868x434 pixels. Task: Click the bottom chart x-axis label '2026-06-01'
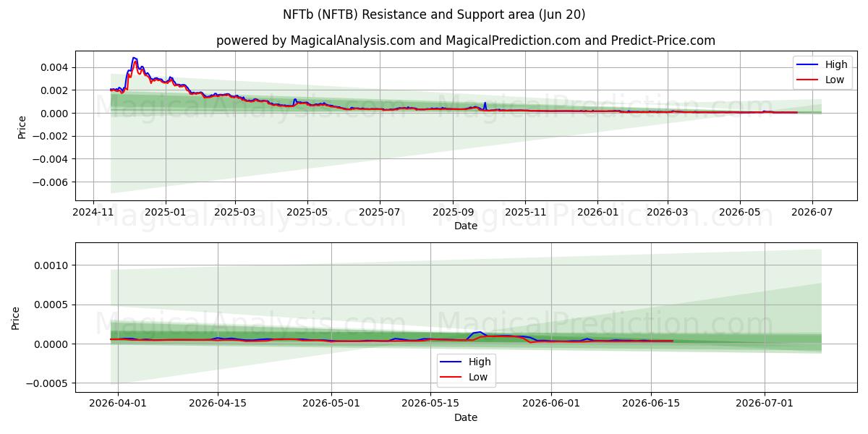coord(551,404)
